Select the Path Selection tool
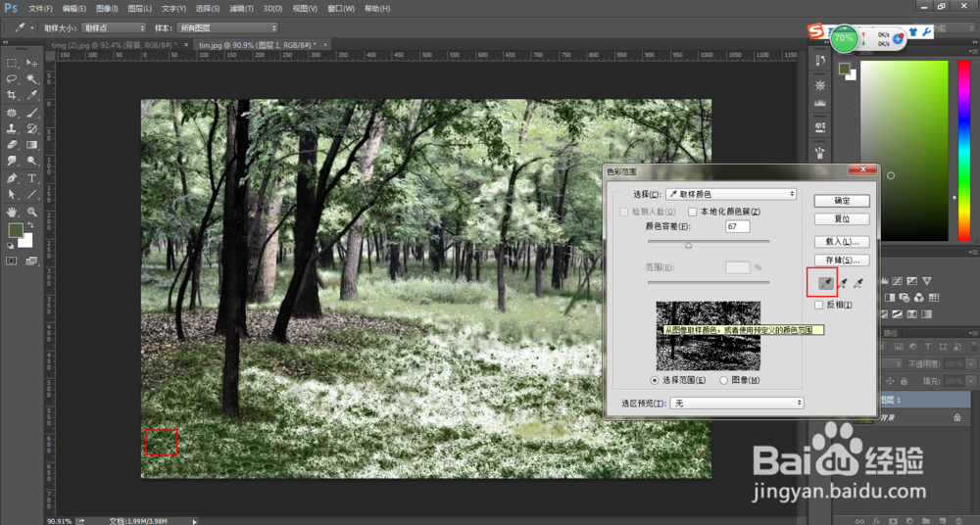This screenshot has width=980, height=525. tap(12, 194)
